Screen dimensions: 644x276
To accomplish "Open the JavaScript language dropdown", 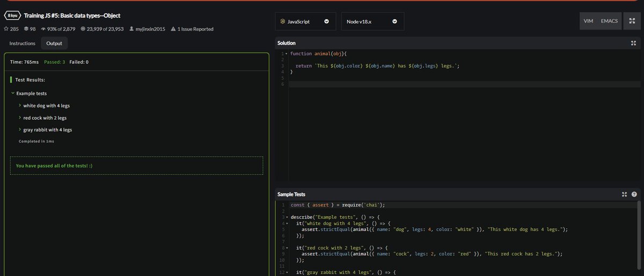I will pyautogui.click(x=305, y=21).
